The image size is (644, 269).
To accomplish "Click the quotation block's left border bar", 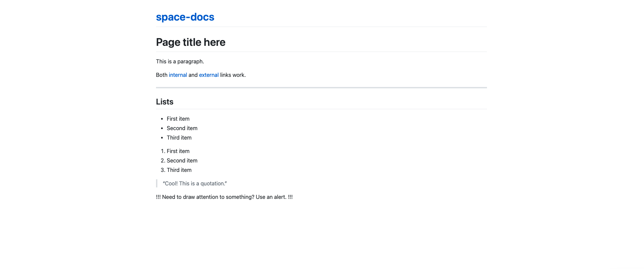I will coord(157,183).
